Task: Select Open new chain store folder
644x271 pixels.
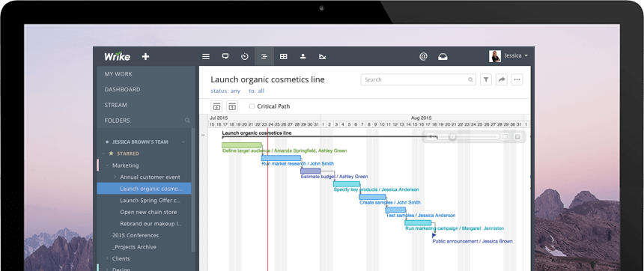Action: tap(148, 213)
